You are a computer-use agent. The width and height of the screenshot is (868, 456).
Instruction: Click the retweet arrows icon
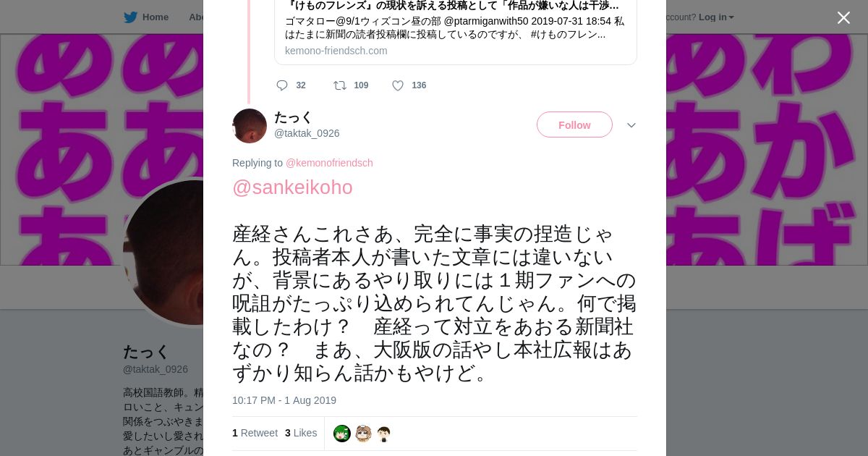tap(339, 85)
